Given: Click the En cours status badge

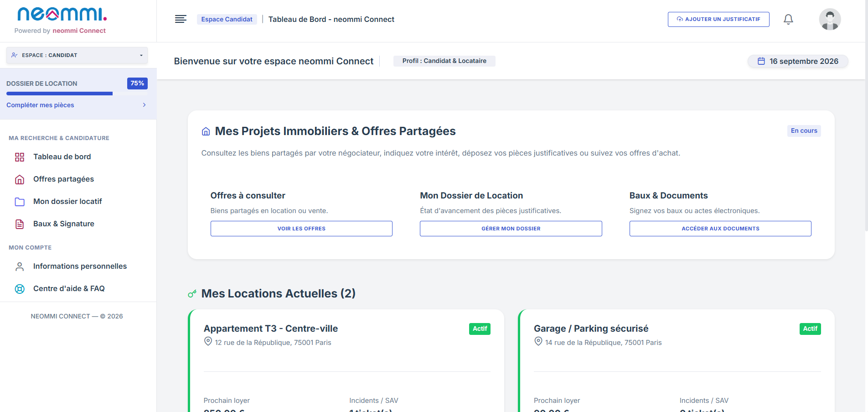Looking at the screenshot, I should click(804, 131).
